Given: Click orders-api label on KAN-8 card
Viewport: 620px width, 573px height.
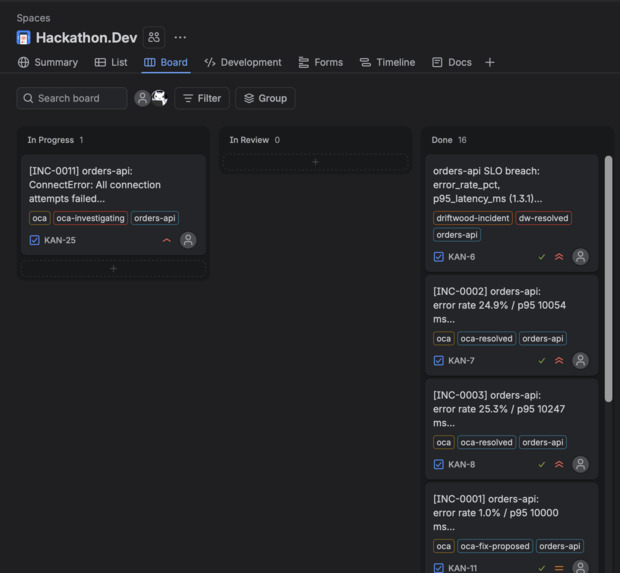Looking at the screenshot, I should point(543,442).
